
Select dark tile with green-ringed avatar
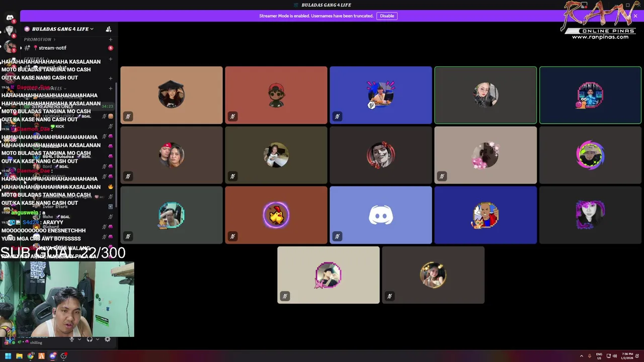590,155
